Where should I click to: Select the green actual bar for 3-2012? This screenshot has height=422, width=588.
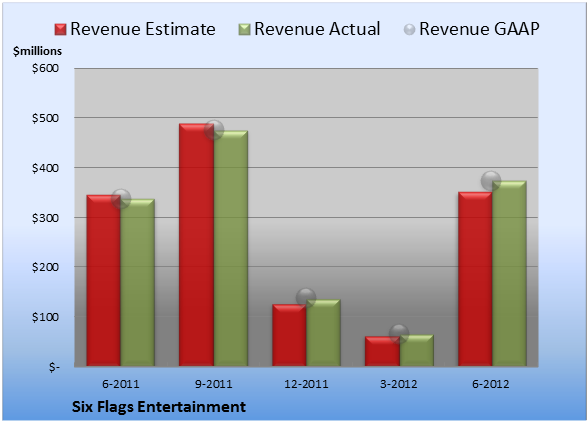coord(416,350)
